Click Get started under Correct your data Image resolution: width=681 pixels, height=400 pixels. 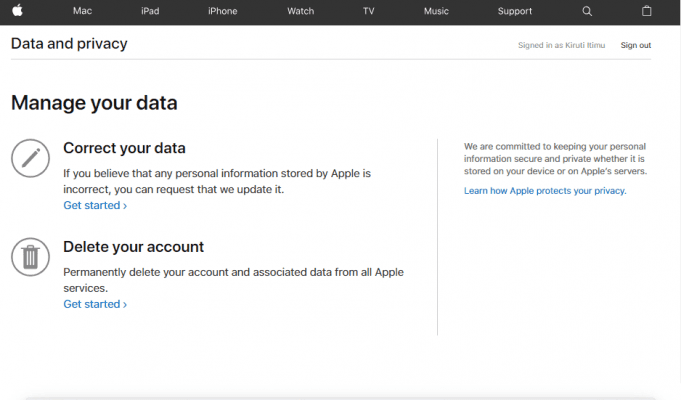pos(95,205)
